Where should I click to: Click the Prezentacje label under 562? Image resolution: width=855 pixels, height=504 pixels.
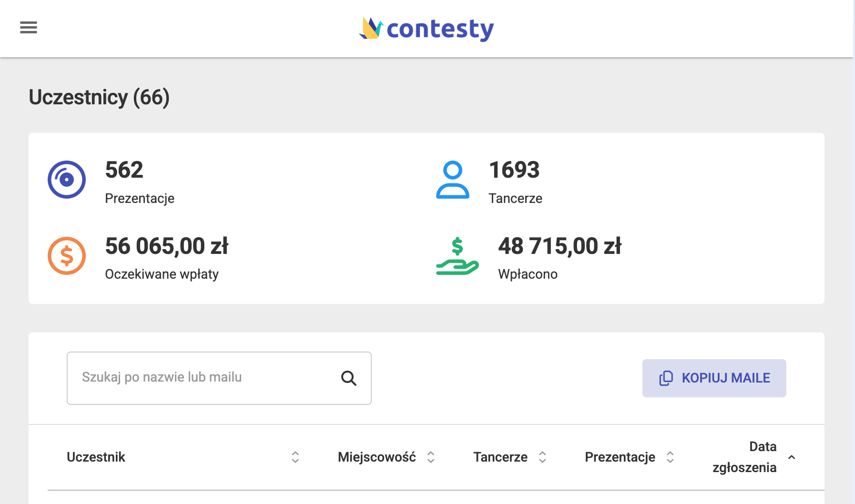tap(140, 199)
